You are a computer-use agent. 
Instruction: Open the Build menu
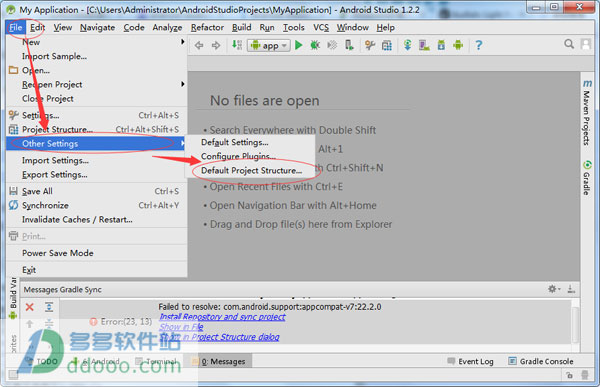pos(241,28)
